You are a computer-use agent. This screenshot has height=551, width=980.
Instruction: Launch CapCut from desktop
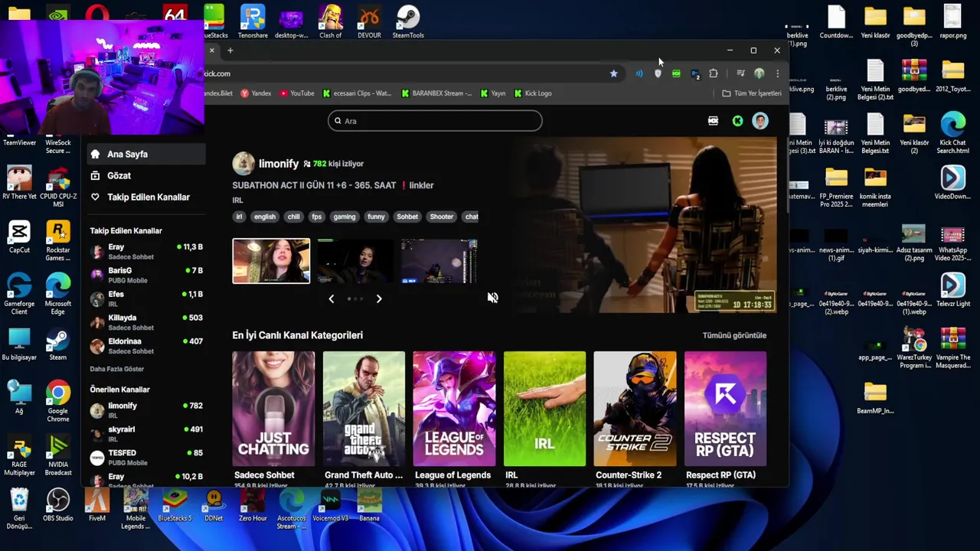pos(19,237)
